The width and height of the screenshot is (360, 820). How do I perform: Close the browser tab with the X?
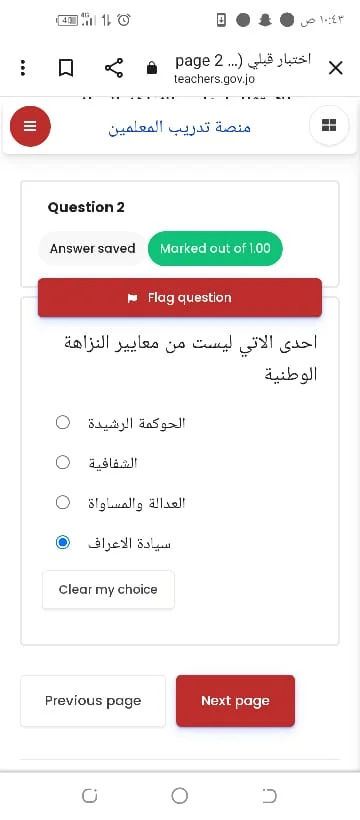(x=335, y=68)
